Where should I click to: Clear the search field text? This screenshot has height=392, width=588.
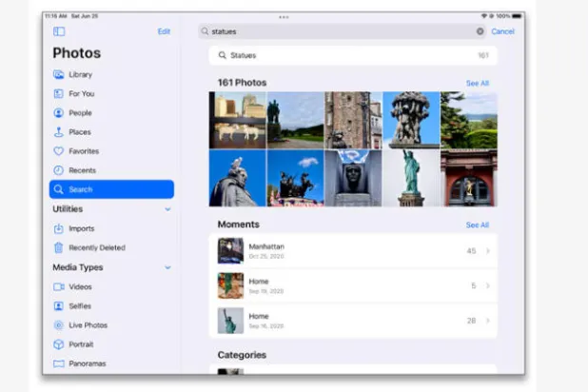480,31
